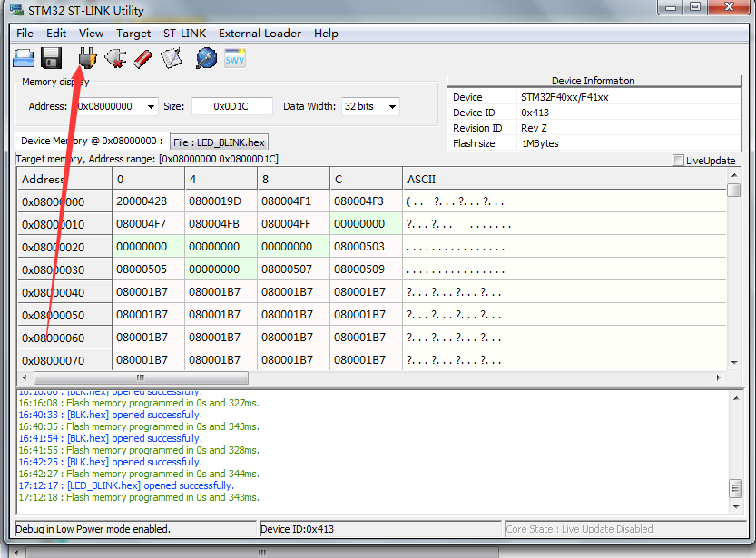Viewport: 756px width, 558px height.
Task: Open the External Loader menu
Action: tap(260, 34)
